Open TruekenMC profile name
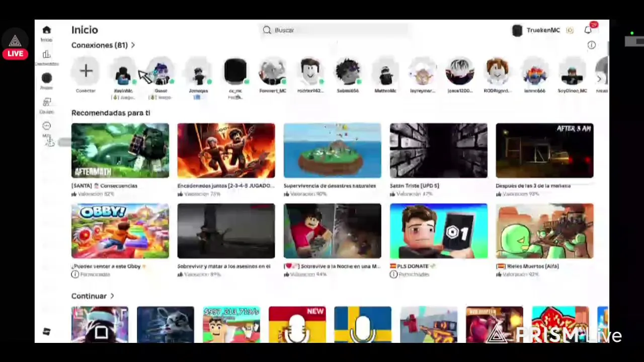This screenshot has width=644, height=362. coord(543,30)
